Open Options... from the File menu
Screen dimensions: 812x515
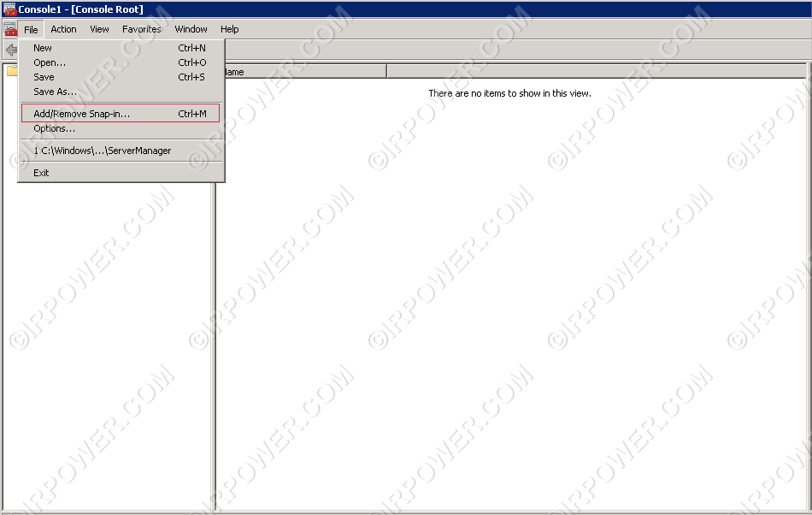pos(54,128)
